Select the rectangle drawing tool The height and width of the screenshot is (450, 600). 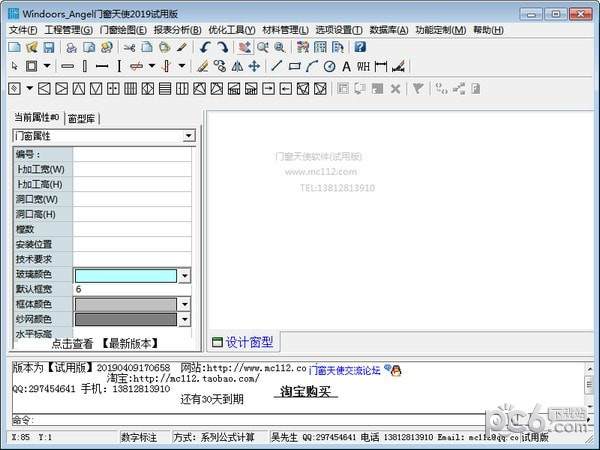coord(294,67)
